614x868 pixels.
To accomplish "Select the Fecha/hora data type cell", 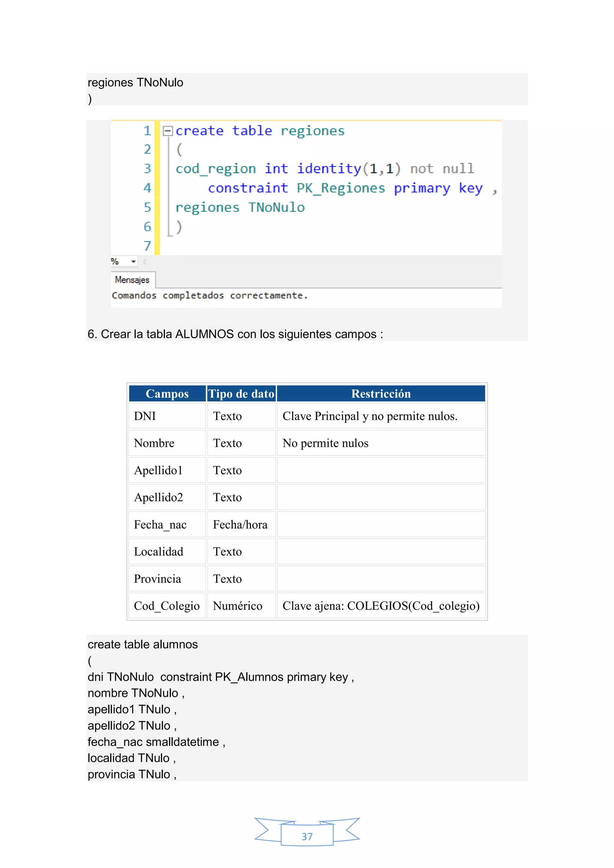I will (241, 524).
